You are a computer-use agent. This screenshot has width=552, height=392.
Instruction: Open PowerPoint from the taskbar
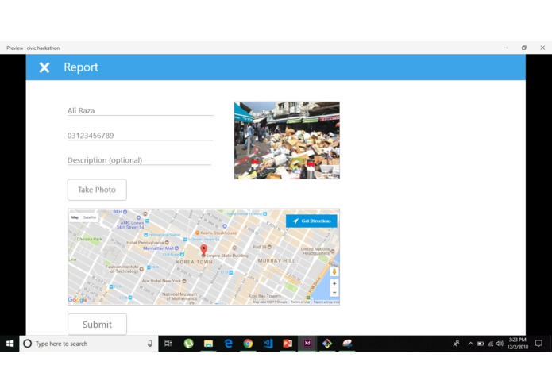click(x=288, y=344)
